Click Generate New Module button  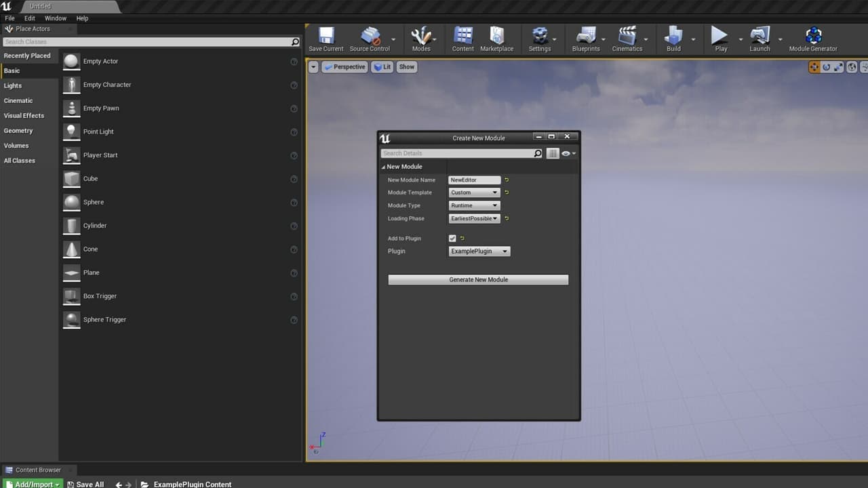(x=478, y=280)
